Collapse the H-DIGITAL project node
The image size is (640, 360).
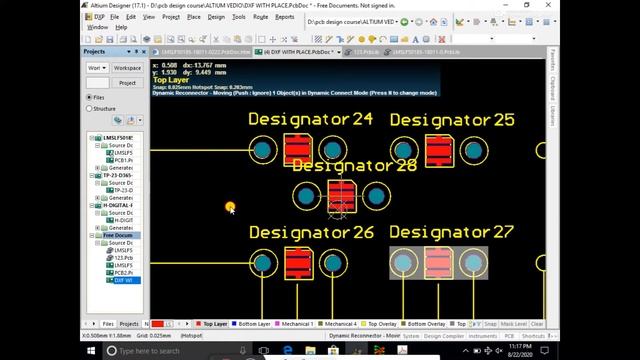click(92, 205)
